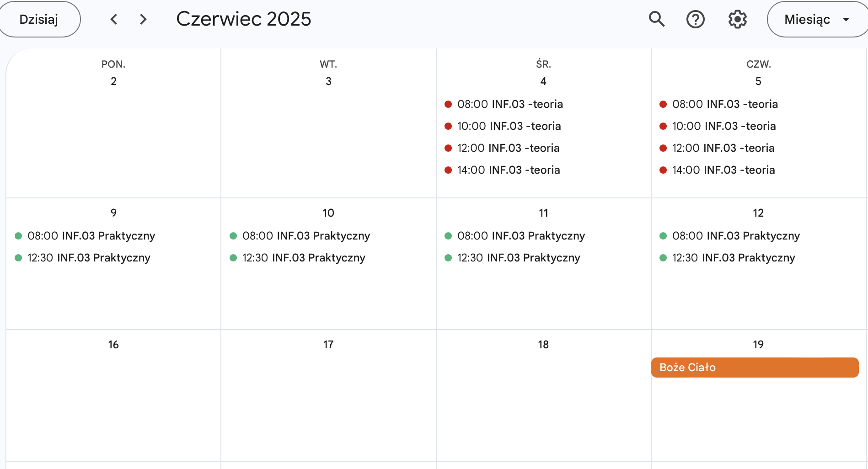
Task: Go to next month with right chevron
Action: click(x=143, y=19)
